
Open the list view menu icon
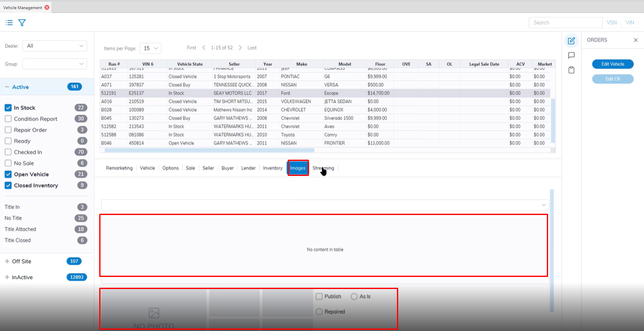pos(9,23)
